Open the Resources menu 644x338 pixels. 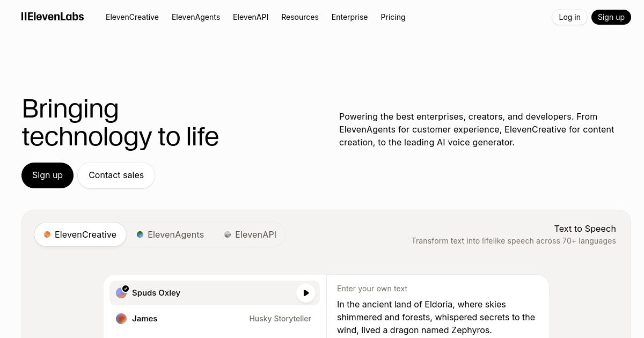pos(299,17)
